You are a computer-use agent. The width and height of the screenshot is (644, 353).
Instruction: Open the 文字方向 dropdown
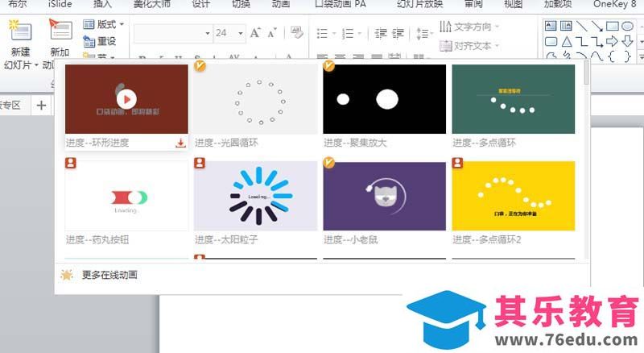(469, 27)
